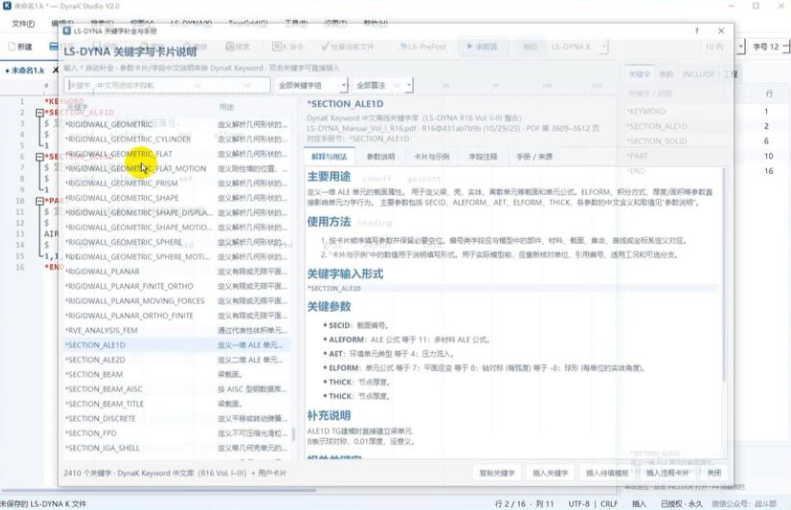Select *SECTION_FPD keyword row
Image resolution: width=791 pixels, height=510 pixels.
point(176,433)
